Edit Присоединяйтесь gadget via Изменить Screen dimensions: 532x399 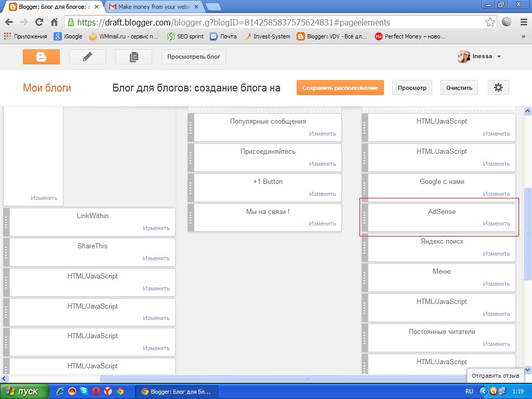pyautogui.click(x=322, y=164)
